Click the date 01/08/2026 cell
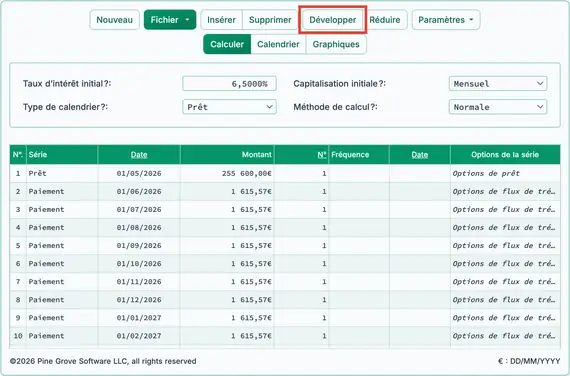This screenshot has height=376, width=570. [x=139, y=228]
